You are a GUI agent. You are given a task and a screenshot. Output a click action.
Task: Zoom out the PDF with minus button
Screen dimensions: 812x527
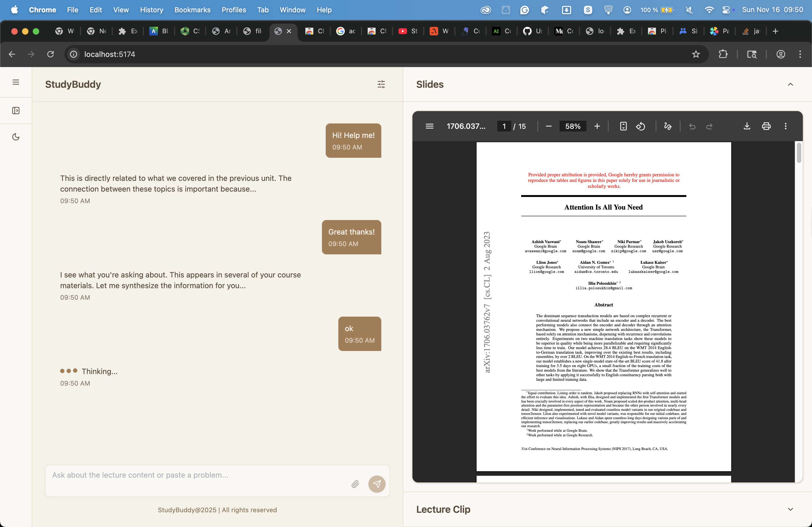(x=549, y=126)
